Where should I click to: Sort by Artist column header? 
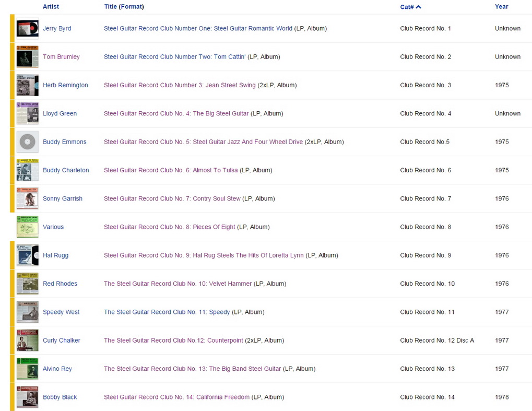pyautogui.click(x=51, y=6)
